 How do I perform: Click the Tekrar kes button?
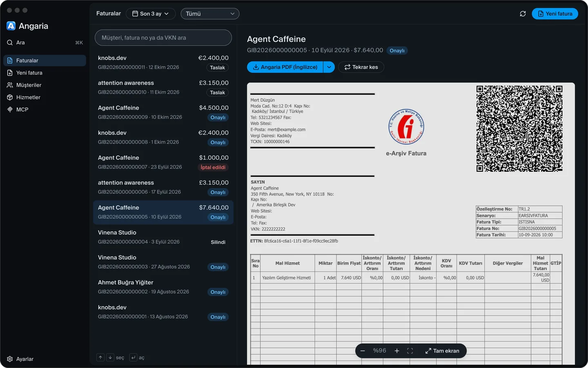(361, 67)
